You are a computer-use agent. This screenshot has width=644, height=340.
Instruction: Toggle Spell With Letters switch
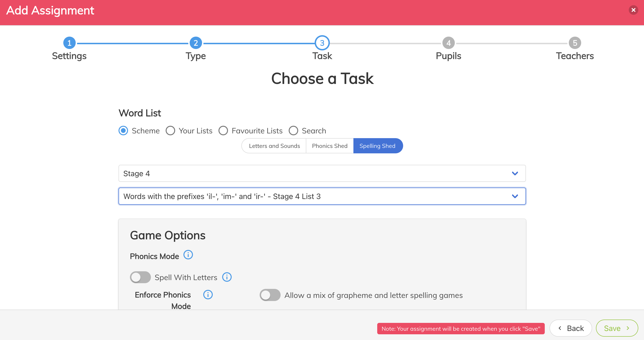[x=140, y=277]
